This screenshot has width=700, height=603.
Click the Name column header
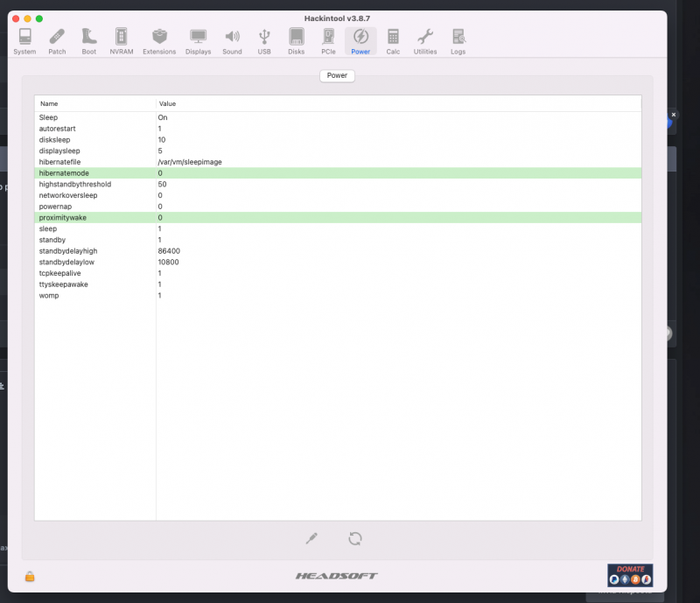pos(95,103)
